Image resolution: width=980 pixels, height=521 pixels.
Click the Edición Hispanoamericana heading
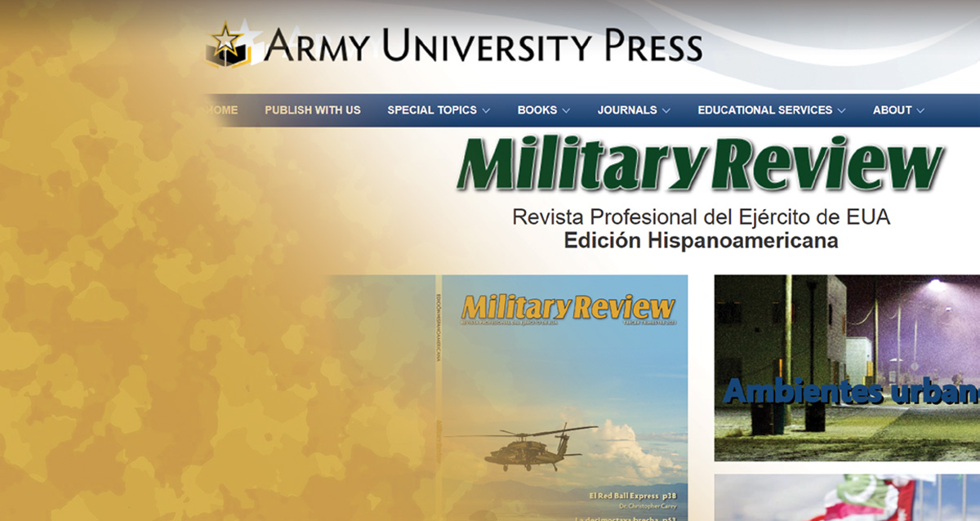[x=701, y=242]
